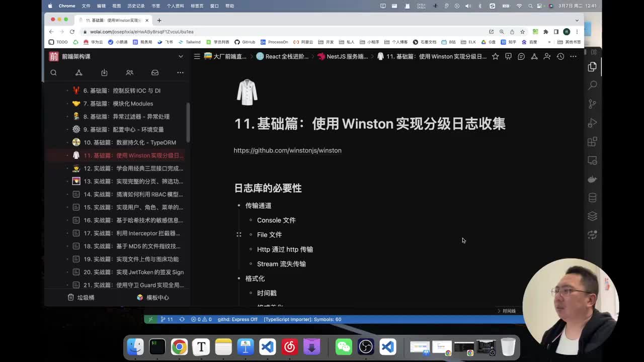644x362 pixels.
Task: Open the 历史记录 menu
Action: pyautogui.click(x=136, y=6)
